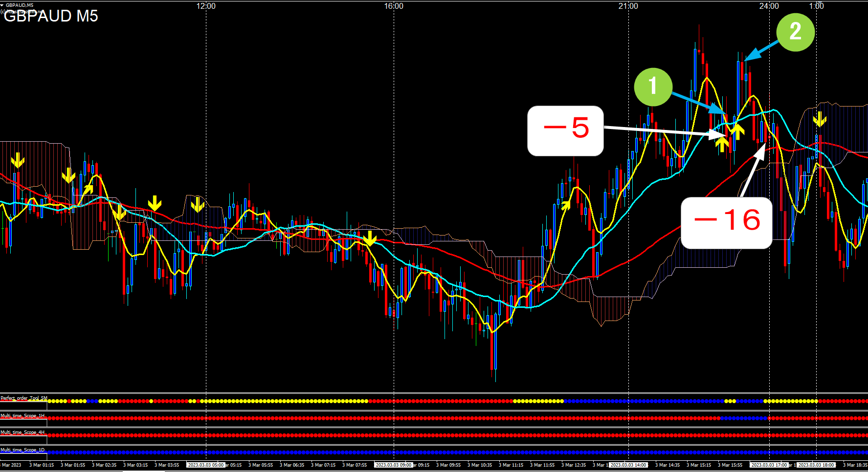Click the 3 Mar 01:15 time axis label
This screenshot has height=472, width=868.
click(x=42, y=465)
